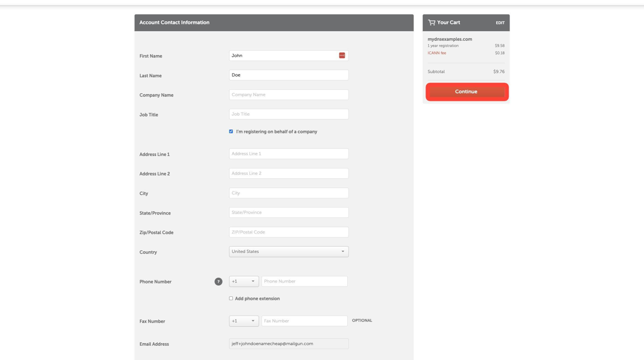Click the OPTIONAL label beside Fax Number
Image resolution: width=644 pixels, height=360 pixels.
click(x=362, y=320)
